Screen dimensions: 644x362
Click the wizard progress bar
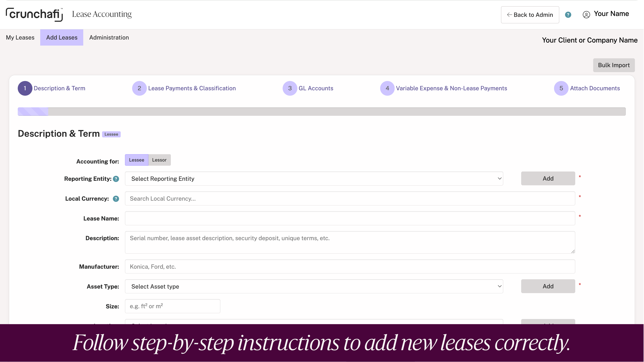tap(322, 112)
